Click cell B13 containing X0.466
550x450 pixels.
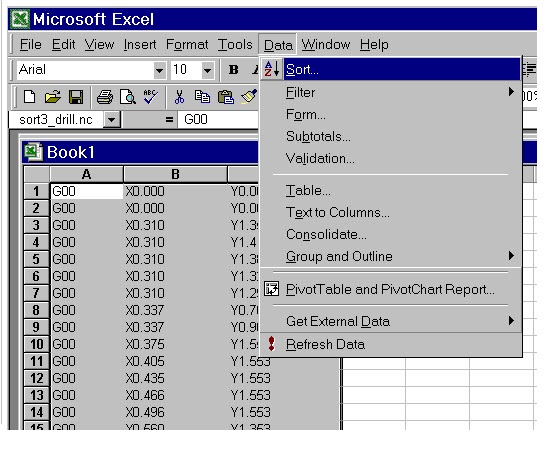click(175, 395)
